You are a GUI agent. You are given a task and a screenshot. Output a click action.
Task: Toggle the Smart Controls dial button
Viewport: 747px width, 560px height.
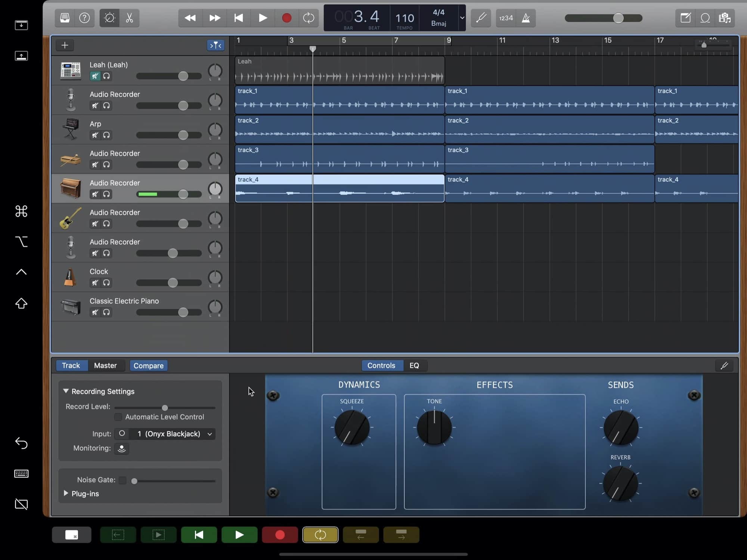pos(110,18)
